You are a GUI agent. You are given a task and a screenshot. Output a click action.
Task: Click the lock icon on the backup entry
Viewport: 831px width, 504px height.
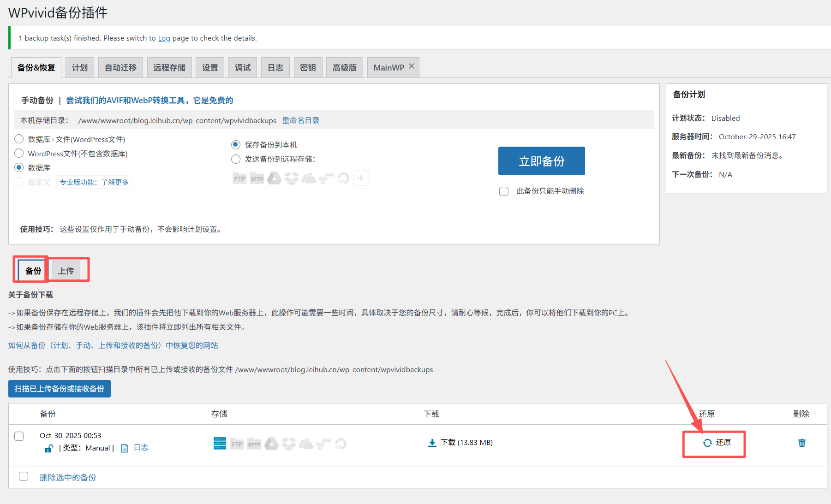click(x=48, y=447)
